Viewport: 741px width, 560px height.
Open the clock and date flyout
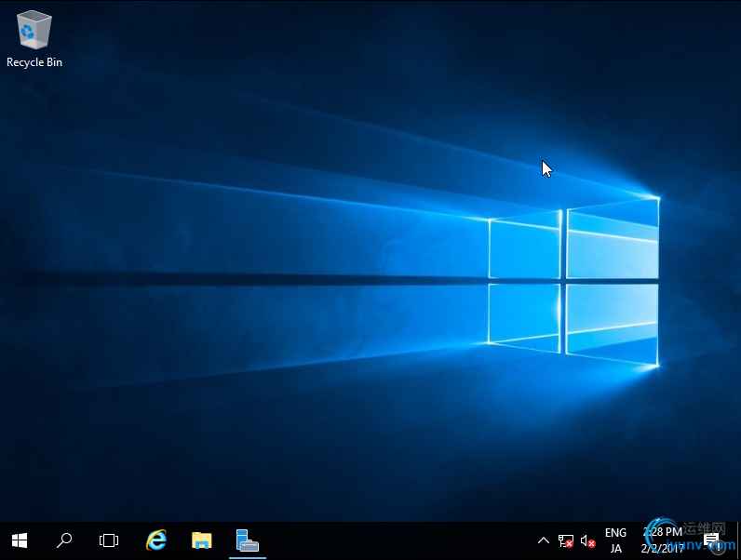pos(663,540)
